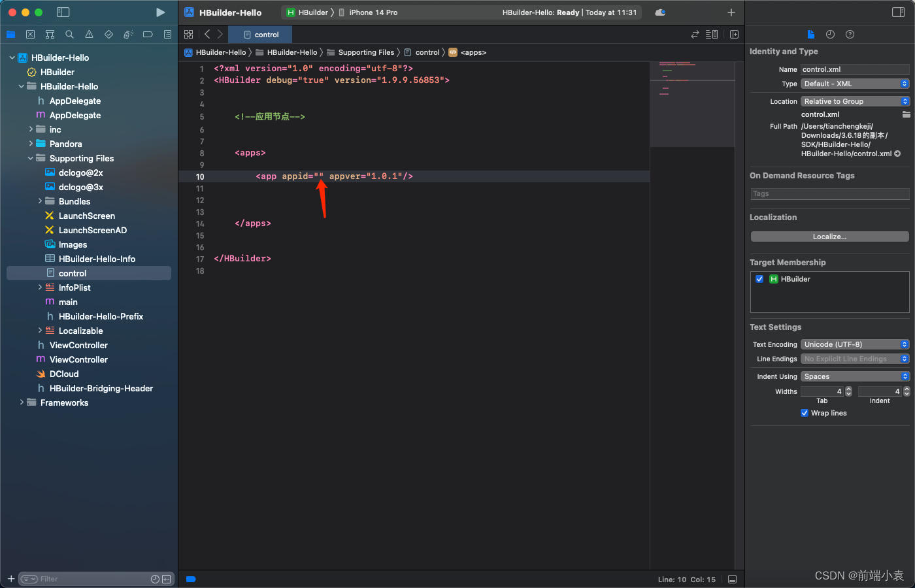Viewport: 915px width, 588px height.
Task: Expand the Pandora folder
Action: coord(31,144)
